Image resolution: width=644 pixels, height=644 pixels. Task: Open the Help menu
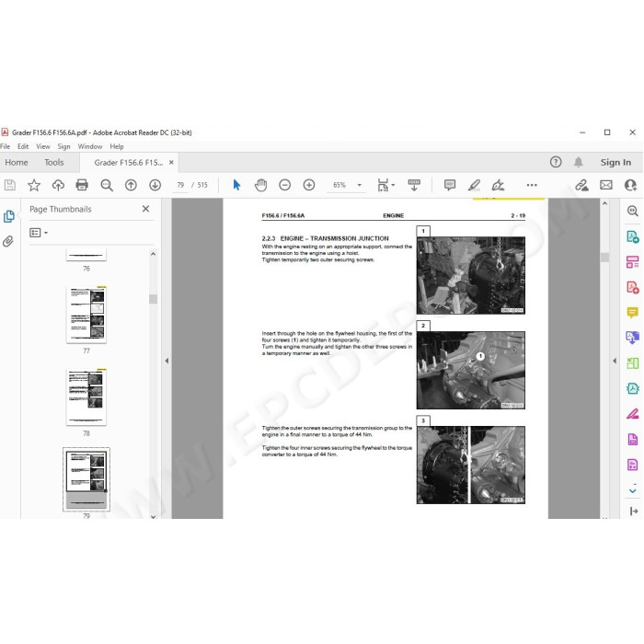(x=117, y=146)
